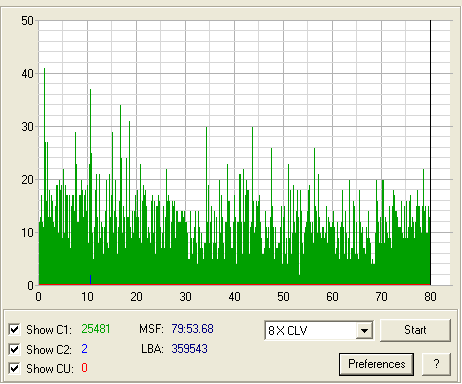The image size is (462, 384).
Task: Click the blue C2 count value 2
Action: [x=84, y=349]
